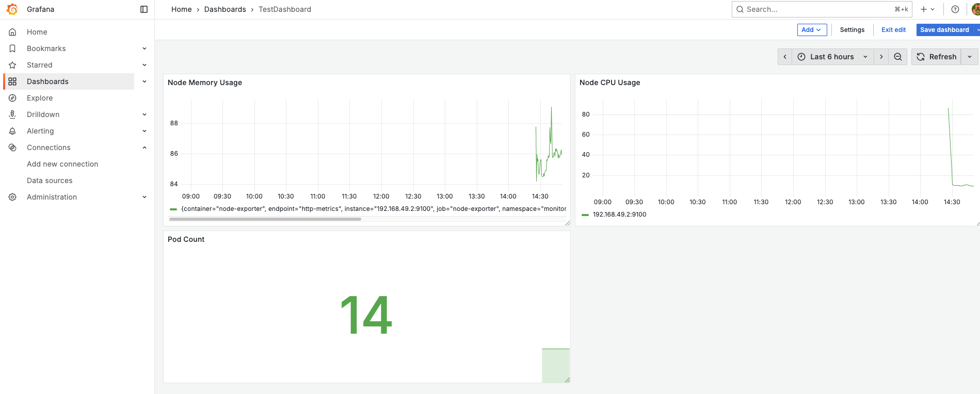Open Administration in sidebar menu
980x394 pixels.
[52, 197]
